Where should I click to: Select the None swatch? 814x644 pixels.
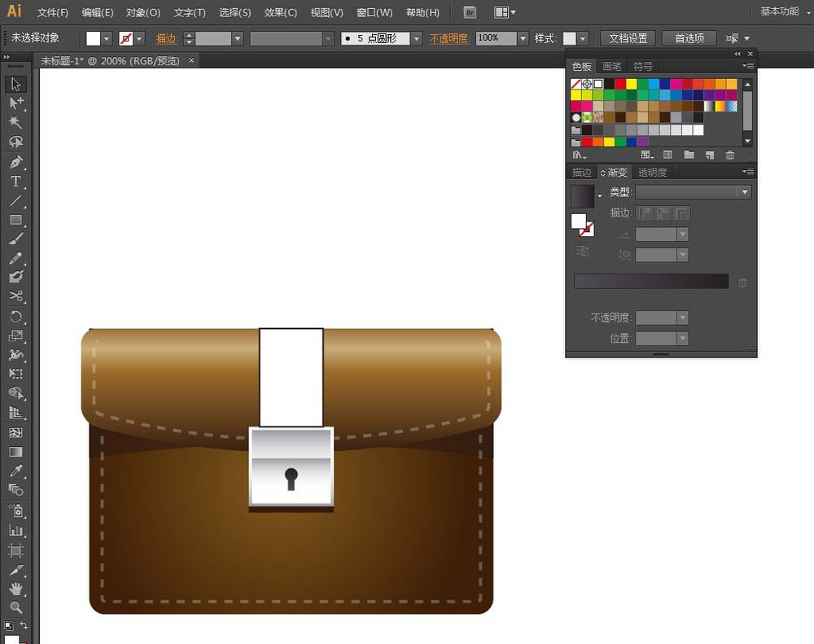pyautogui.click(x=575, y=84)
